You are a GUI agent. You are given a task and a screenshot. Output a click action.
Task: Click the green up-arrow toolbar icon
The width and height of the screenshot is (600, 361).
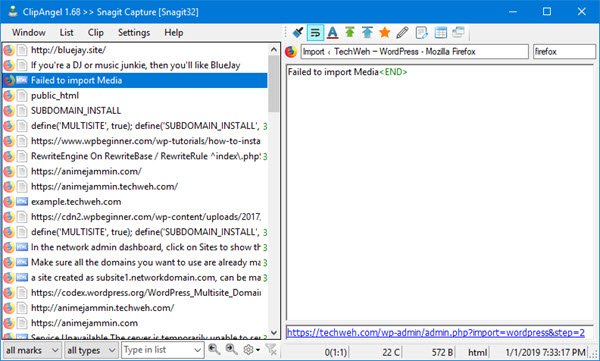coord(350,33)
